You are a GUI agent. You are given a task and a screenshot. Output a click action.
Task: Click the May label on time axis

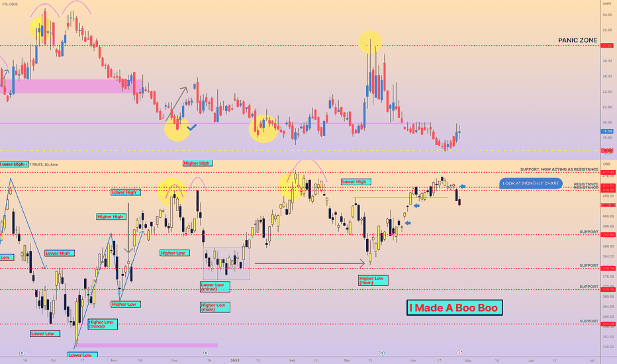tap(467, 361)
